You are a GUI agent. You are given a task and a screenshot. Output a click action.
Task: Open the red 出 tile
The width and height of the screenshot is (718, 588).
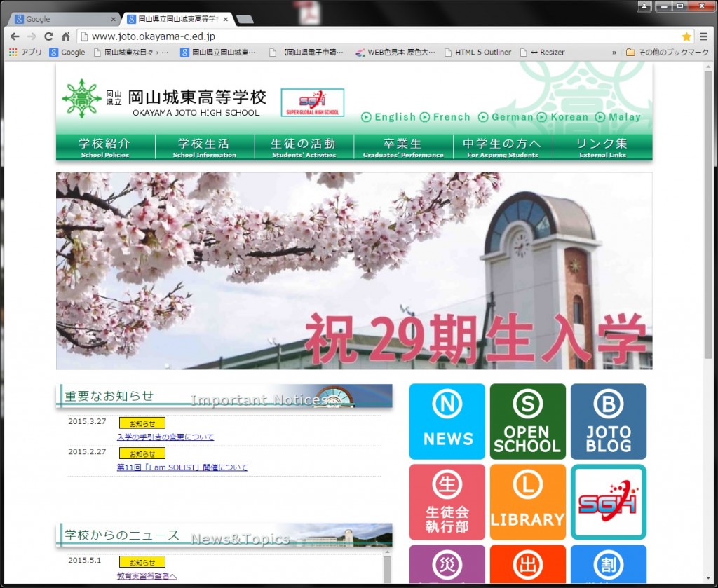coord(527,564)
